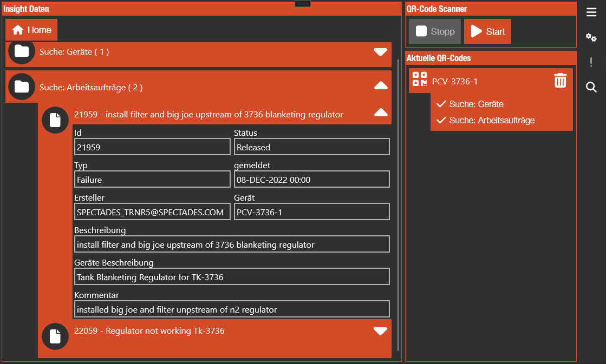The height and width of the screenshot is (364, 606).
Task: Start the QR-Code scanner
Action: tap(487, 31)
